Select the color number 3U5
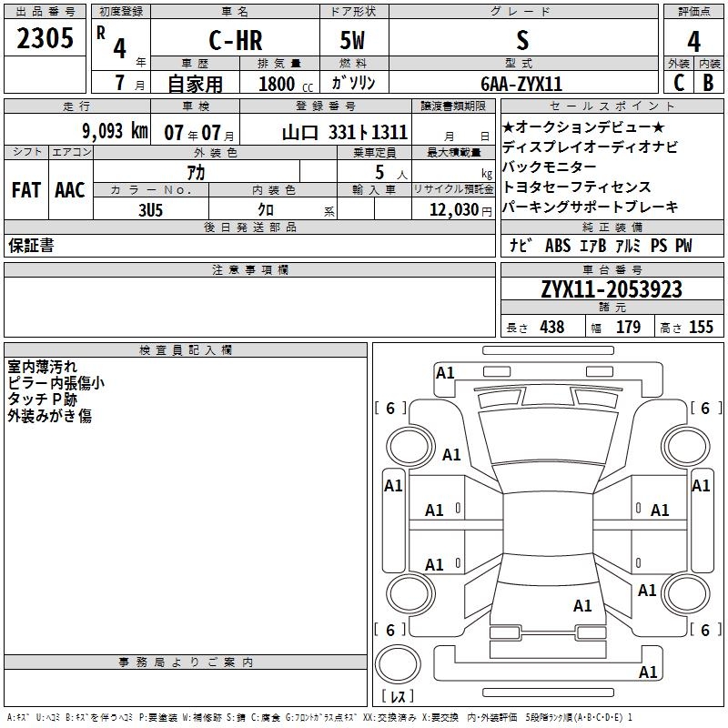Screen dimensions: 728x728 [150, 210]
